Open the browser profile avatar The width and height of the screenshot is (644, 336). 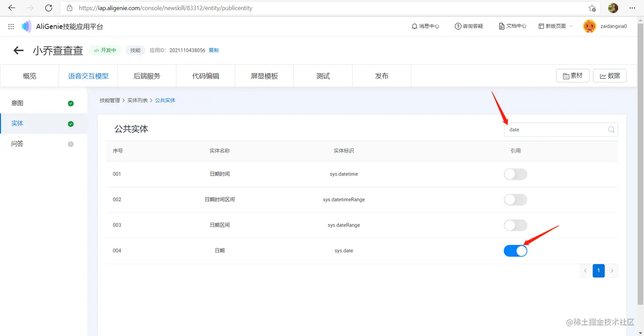point(613,8)
